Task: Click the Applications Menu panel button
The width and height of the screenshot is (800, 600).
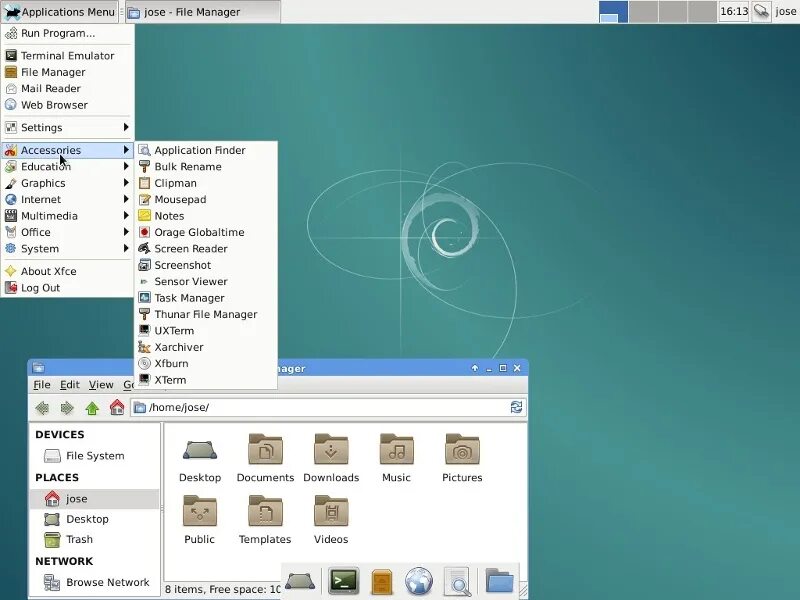Action: tap(59, 12)
